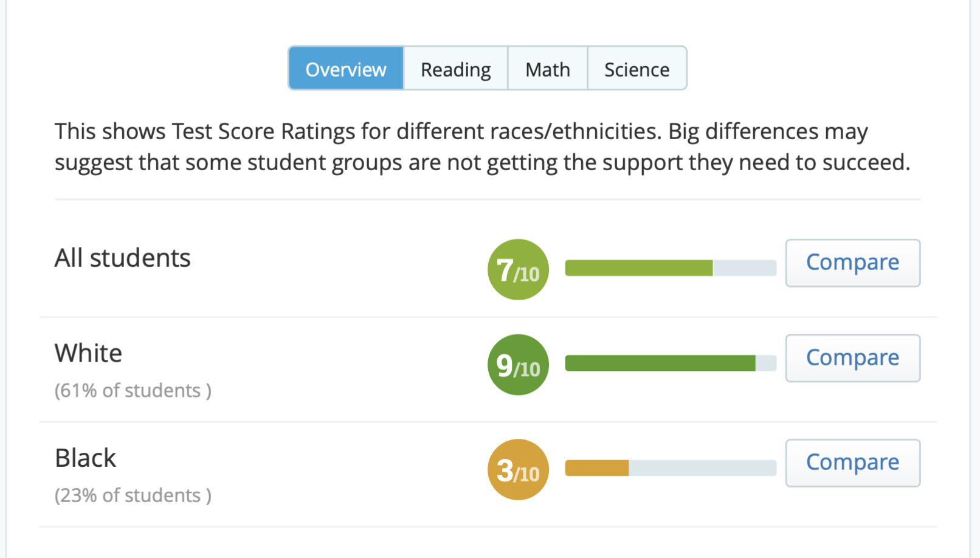Screen dimensions: 980x558
Task: Click the White students score bar
Action: [x=671, y=363]
